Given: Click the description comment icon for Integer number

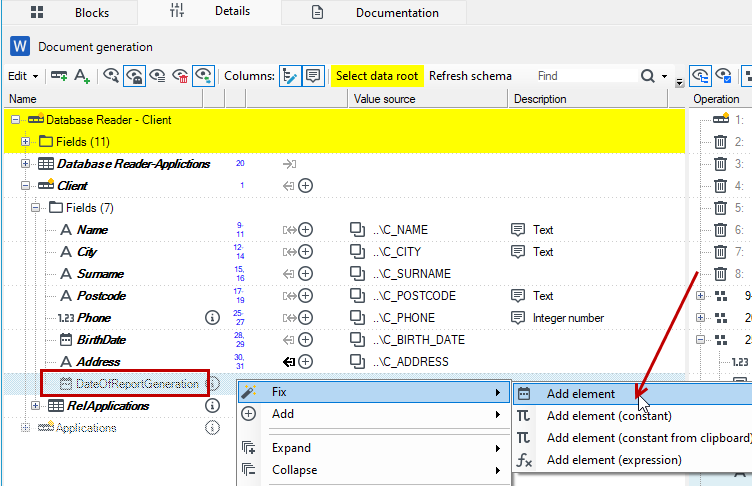Looking at the screenshot, I should (518, 318).
